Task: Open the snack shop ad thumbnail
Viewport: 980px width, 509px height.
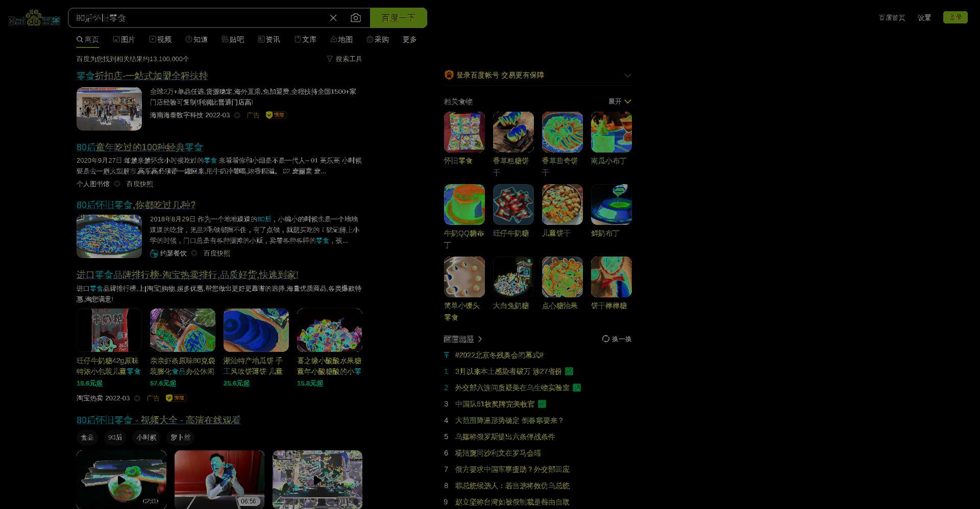Action: (109, 109)
